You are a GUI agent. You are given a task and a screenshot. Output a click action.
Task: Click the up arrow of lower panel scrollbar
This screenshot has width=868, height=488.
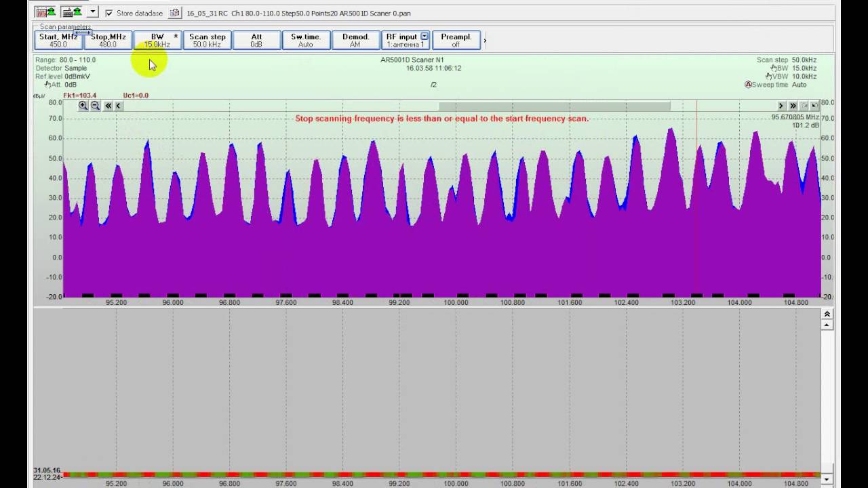pyautogui.click(x=827, y=325)
